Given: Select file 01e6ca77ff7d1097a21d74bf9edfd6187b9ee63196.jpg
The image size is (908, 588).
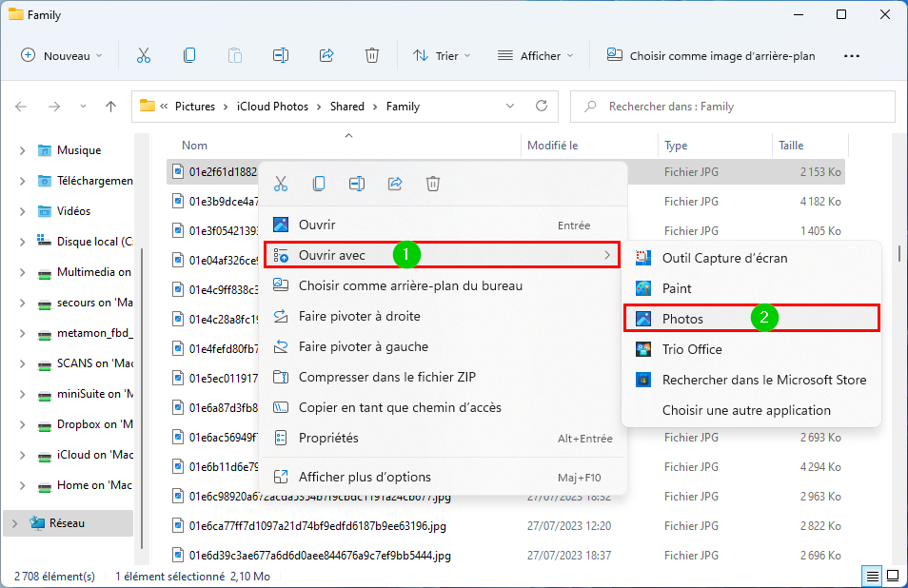Looking at the screenshot, I should [x=317, y=526].
